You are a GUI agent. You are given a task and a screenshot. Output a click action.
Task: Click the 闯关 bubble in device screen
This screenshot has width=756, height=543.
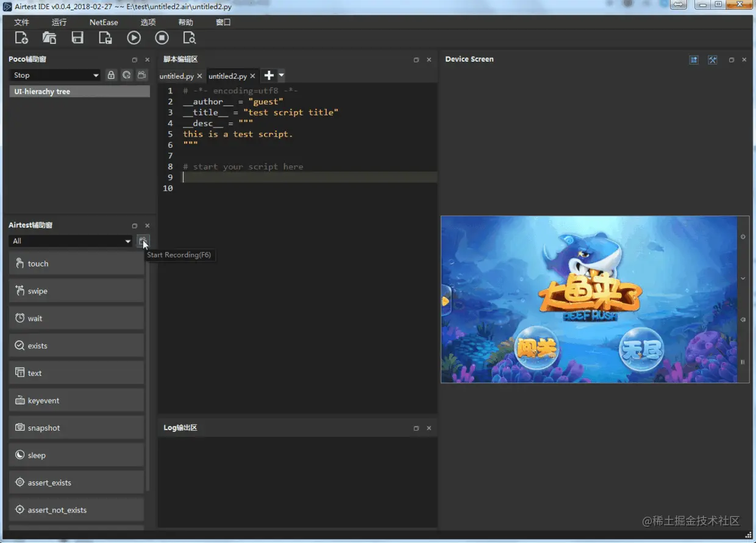click(x=537, y=348)
